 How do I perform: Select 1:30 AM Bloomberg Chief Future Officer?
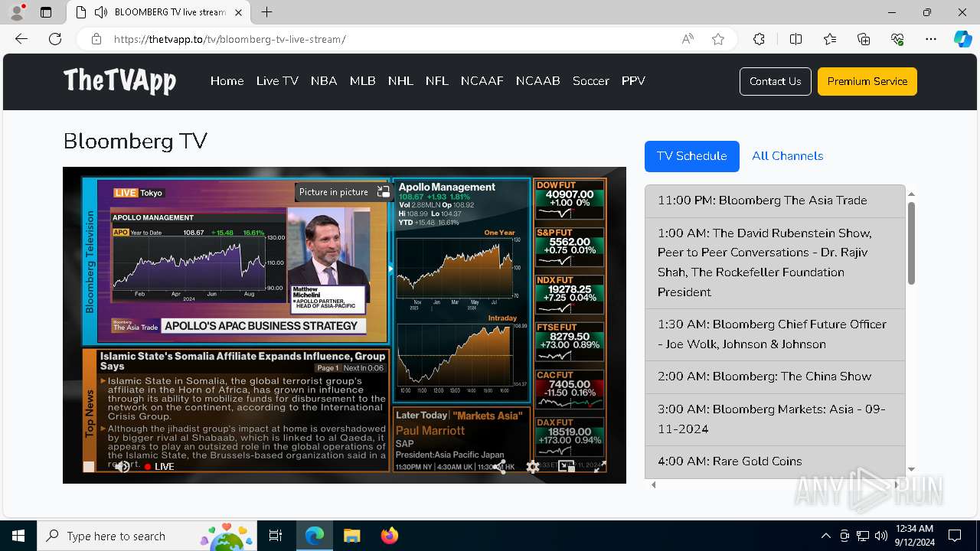[x=775, y=334]
